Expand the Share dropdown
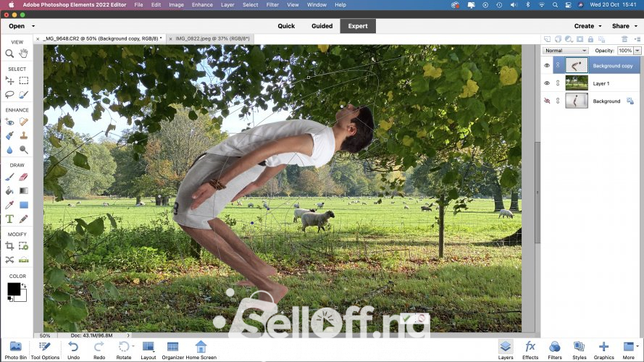Viewport: 644px width, 362px height. 636,26
